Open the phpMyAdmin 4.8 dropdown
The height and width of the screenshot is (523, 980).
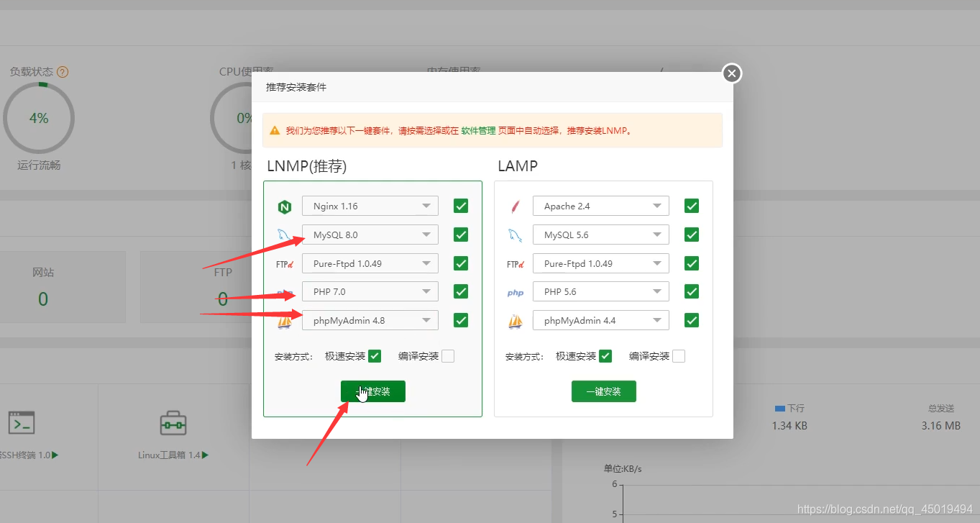[370, 320]
